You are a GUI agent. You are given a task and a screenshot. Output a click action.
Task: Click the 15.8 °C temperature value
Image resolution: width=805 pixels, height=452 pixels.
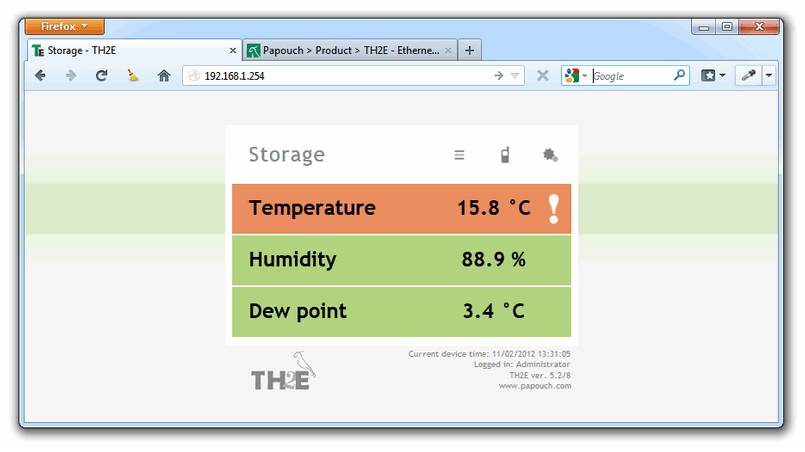(493, 208)
